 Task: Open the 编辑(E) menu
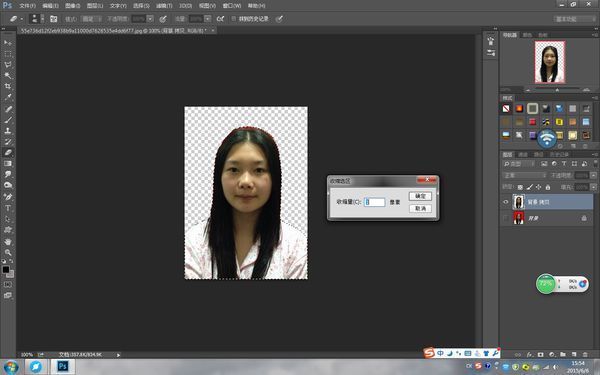coord(51,6)
